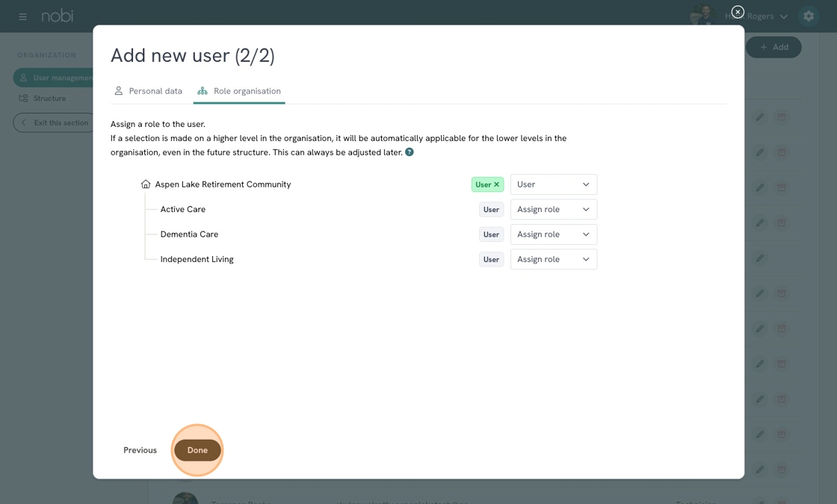Screen dimensions: 837x504
Task: Click the help question mark icon
Action: [x=410, y=152]
